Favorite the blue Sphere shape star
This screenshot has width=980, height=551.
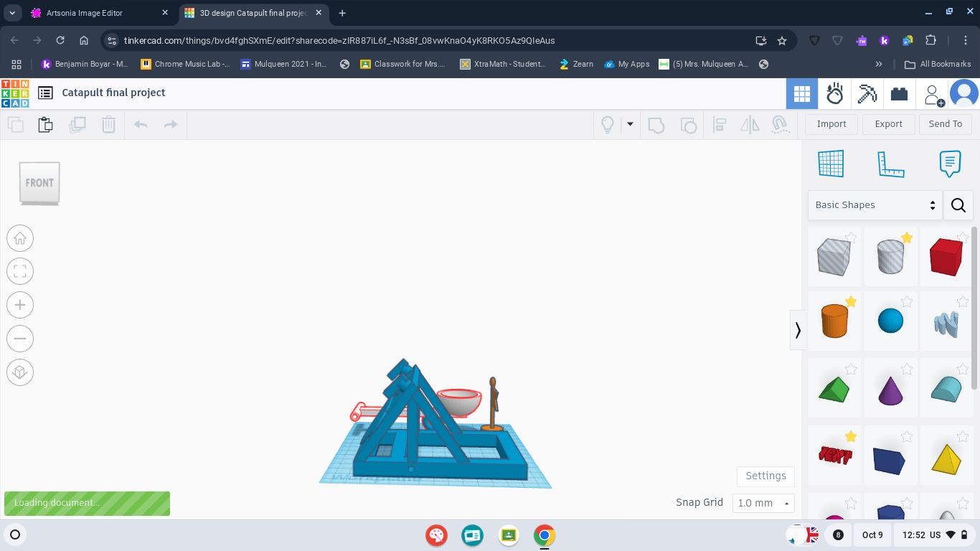pyautogui.click(x=907, y=302)
